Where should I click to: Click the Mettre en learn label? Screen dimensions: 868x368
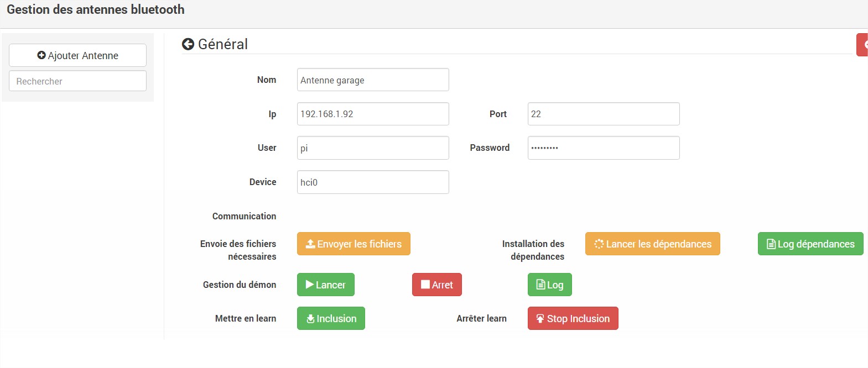click(x=246, y=318)
